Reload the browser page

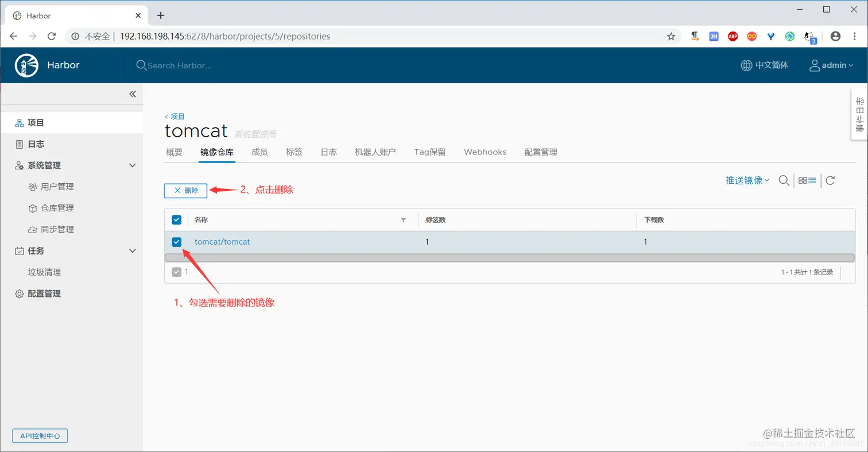pyautogui.click(x=52, y=36)
